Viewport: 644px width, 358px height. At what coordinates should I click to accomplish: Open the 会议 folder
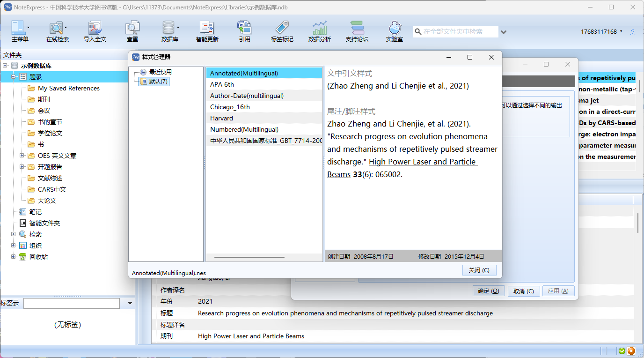[x=39, y=111]
